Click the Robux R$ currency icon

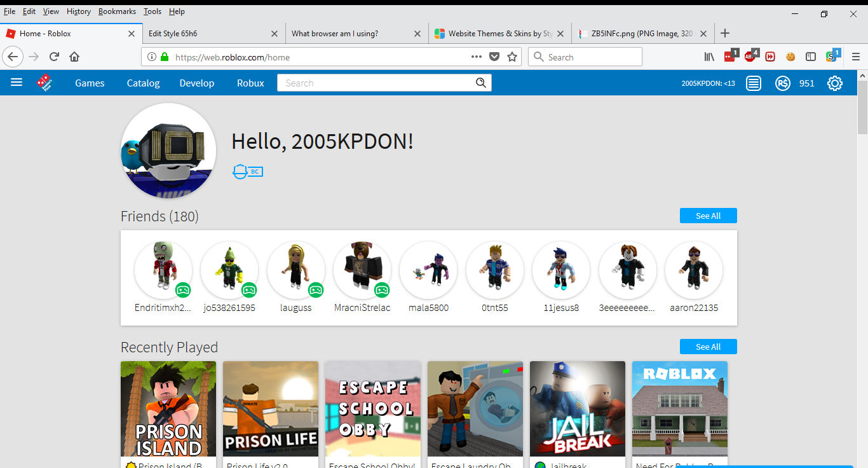[x=783, y=83]
